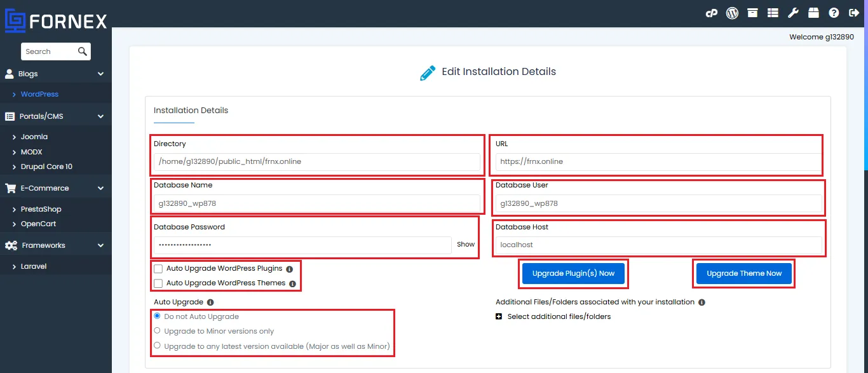Screen dimensions: 868x373
Task: Select Do not Auto Upgrade radio
Action: click(x=157, y=316)
